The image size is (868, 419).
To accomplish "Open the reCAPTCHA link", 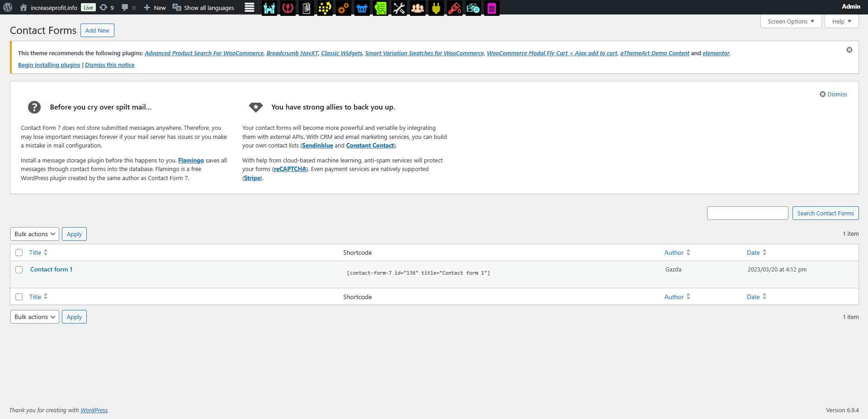I will (x=290, y=169).
